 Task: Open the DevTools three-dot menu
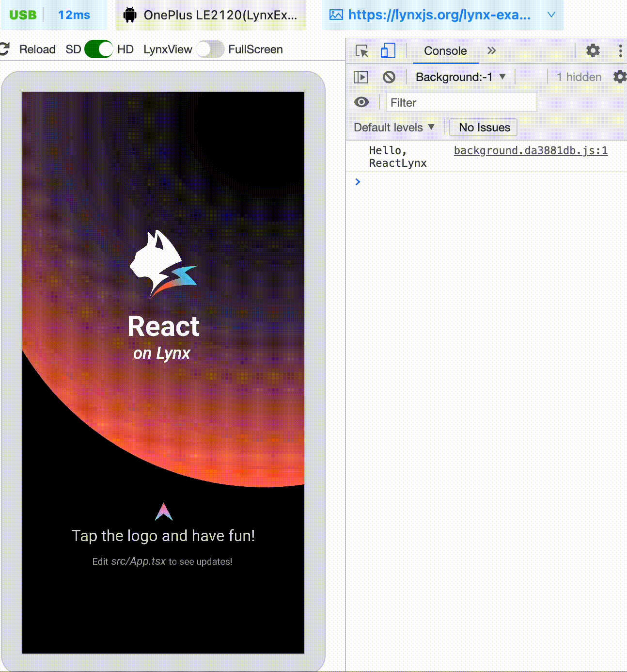[x=620, y=50]
